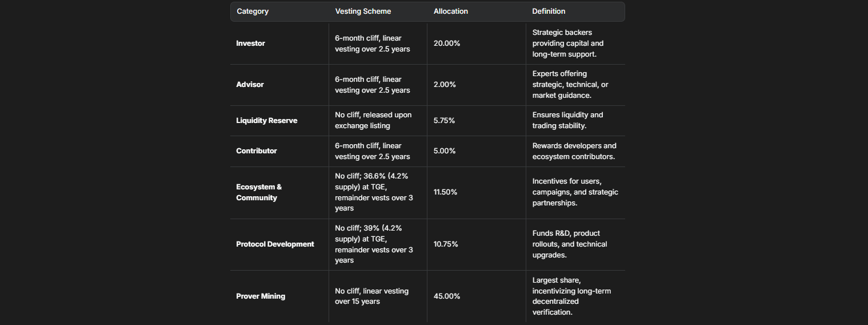Click the 11.50% allocation cell
This screenshot has width=868, height=325.
(446, 192)
